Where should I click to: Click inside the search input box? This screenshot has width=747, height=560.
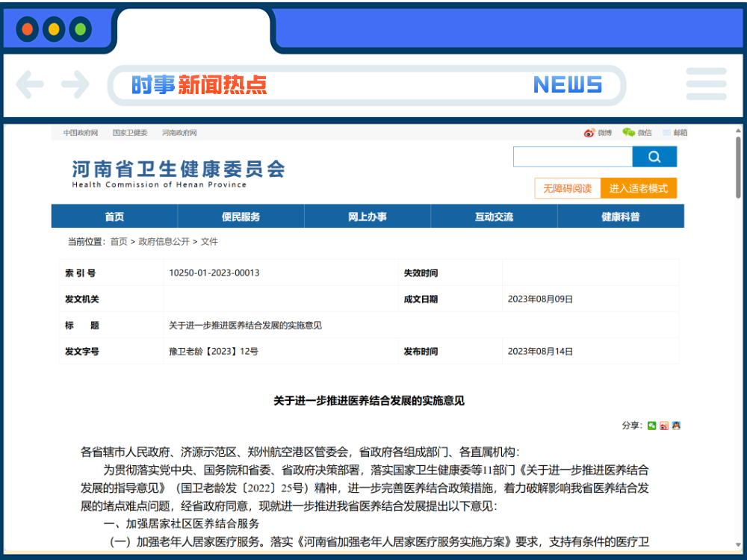573,157
